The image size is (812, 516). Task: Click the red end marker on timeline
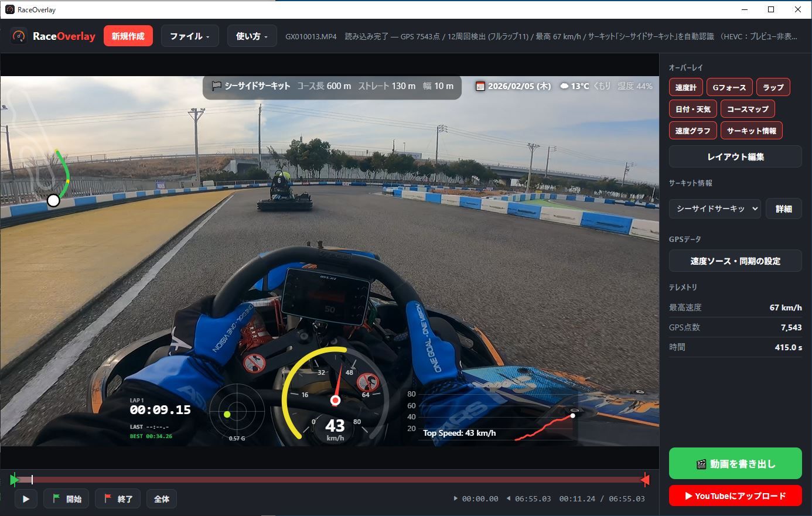pos(645,480)
